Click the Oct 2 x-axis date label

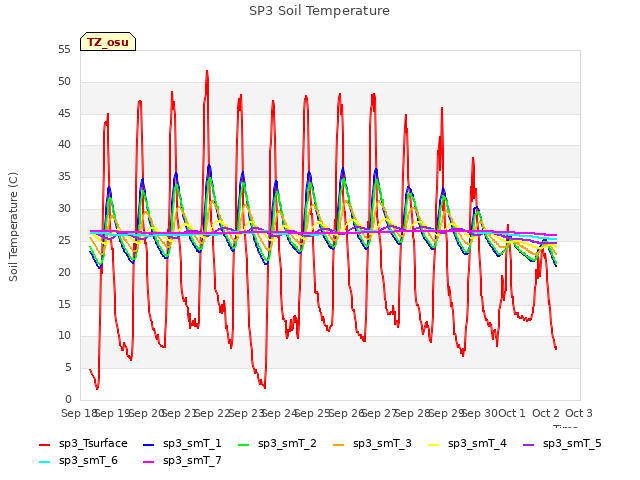546,413
